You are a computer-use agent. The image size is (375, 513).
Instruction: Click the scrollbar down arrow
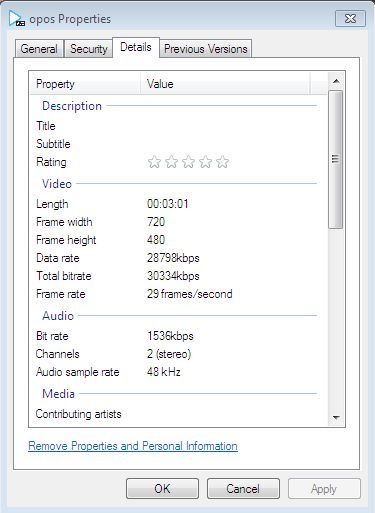[x=336, y=417]
